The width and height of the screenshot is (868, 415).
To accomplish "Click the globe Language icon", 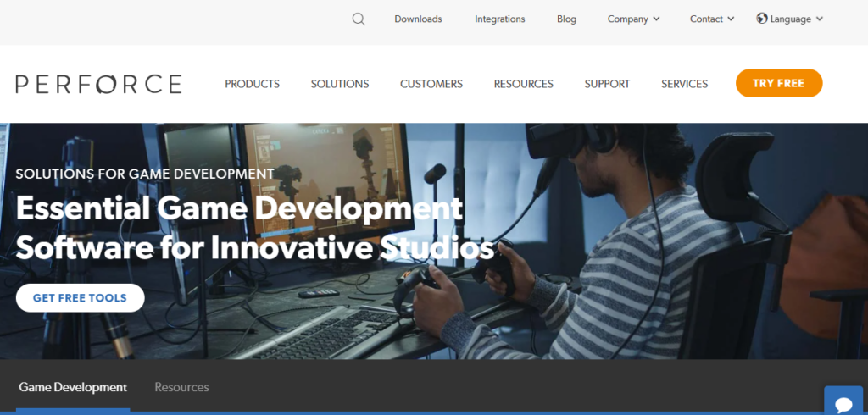I will (x=762, y=19).
